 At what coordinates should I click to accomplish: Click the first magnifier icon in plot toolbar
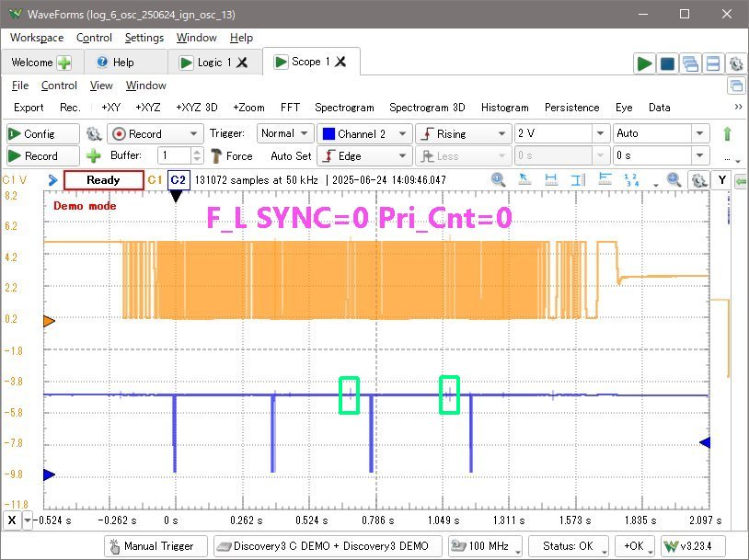[498, 180]
